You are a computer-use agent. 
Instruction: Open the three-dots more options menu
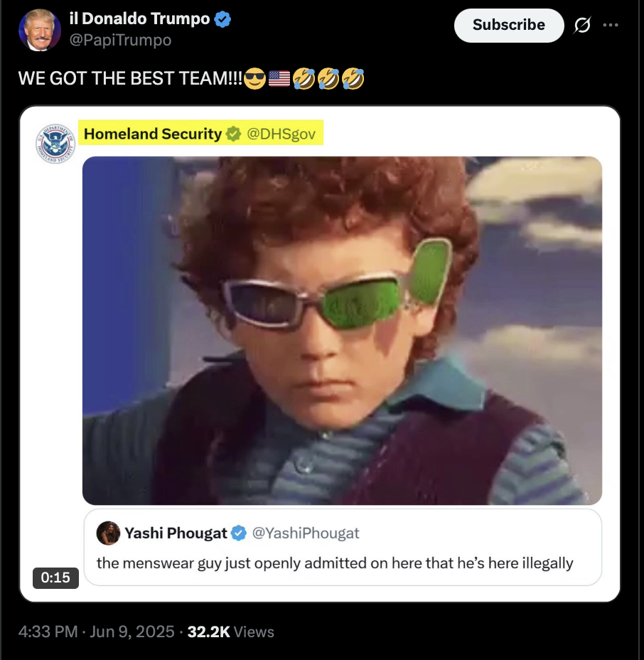[x=611, y=25]
